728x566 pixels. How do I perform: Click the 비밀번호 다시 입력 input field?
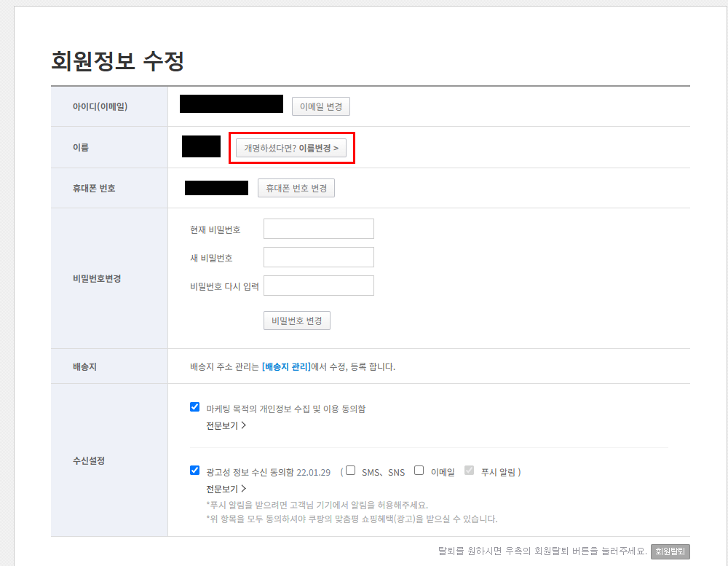tap(318, 285)
